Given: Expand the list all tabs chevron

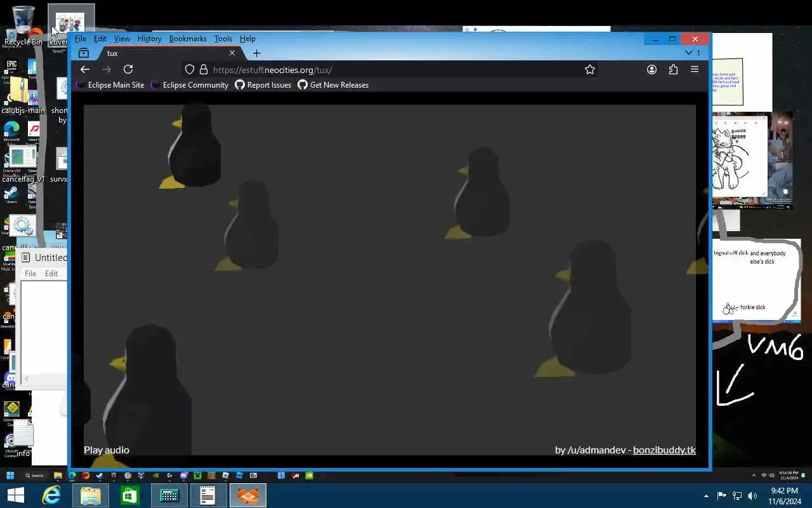Looking at the screenshot, I should point(689,53).
